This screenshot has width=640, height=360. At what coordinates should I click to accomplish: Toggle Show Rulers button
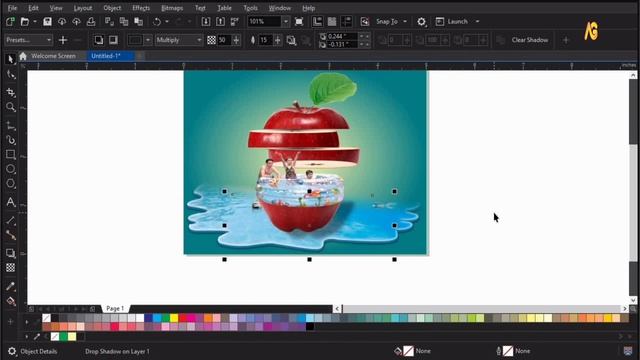pos(317,22)
